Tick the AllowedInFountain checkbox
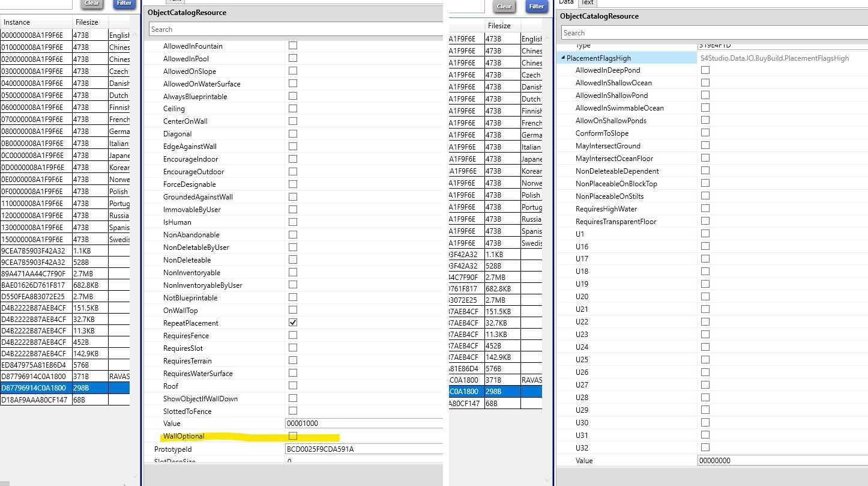Screen dimensions: 868x486 pos(293,46)
